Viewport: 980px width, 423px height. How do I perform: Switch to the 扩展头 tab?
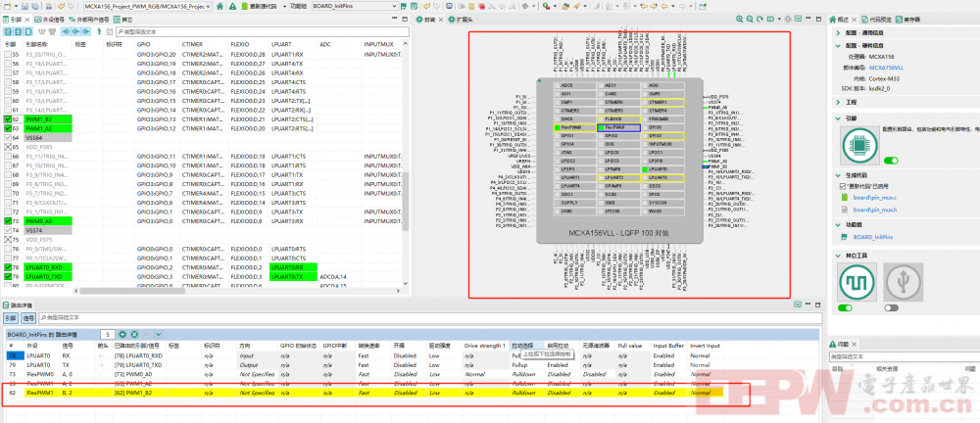(x=460, y=20)
